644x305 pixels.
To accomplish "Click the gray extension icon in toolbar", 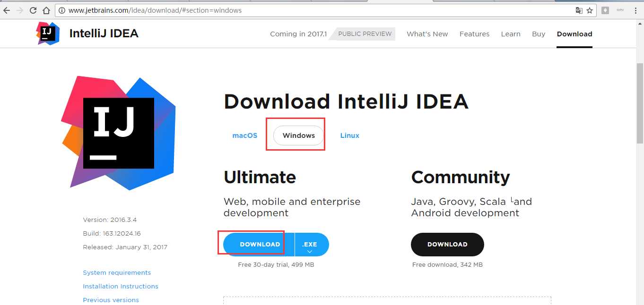I will (x=605, y=10).
